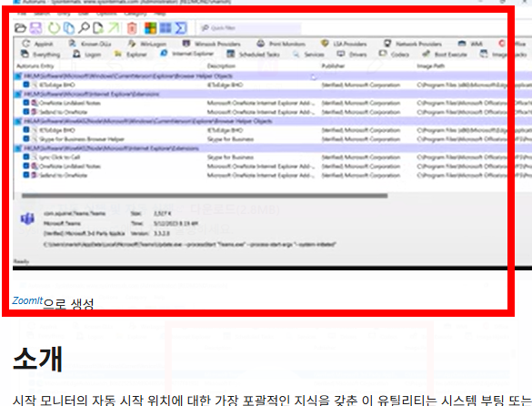The width and height of the screenshot is (532, 406).
Task: Toggle Skype for Business Browser Helper checkbox
Action: (x=26, y=138)
